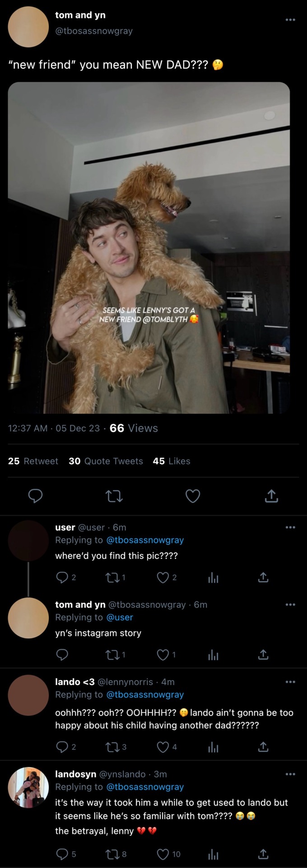The height and width of the screenshot is (868, 307).
Task: Click the @user mention link
Action: 120,617
